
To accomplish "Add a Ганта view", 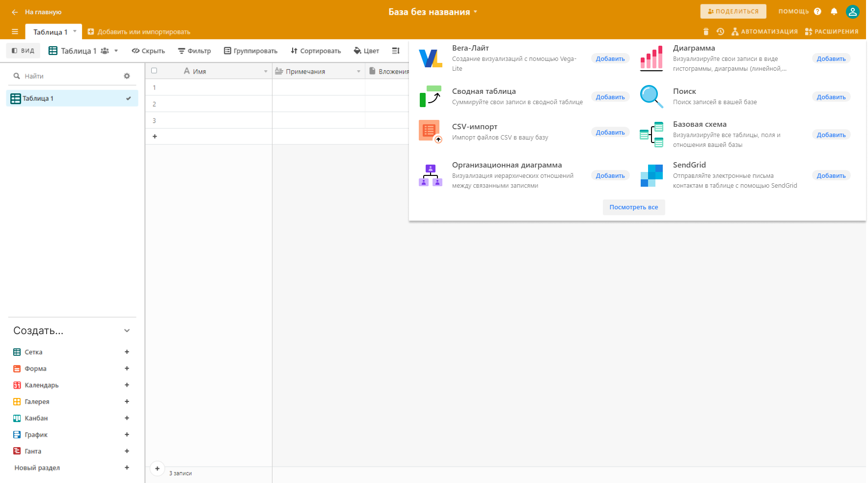I will tap(127, 451).
